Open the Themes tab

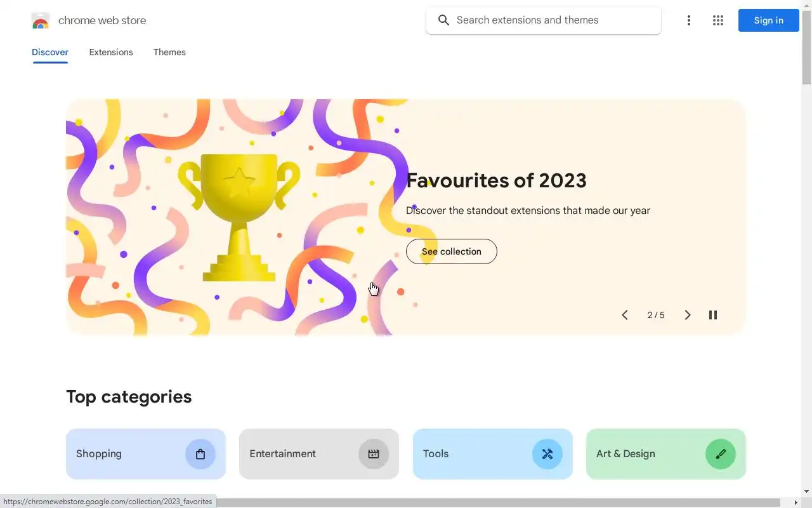[169, 52]
